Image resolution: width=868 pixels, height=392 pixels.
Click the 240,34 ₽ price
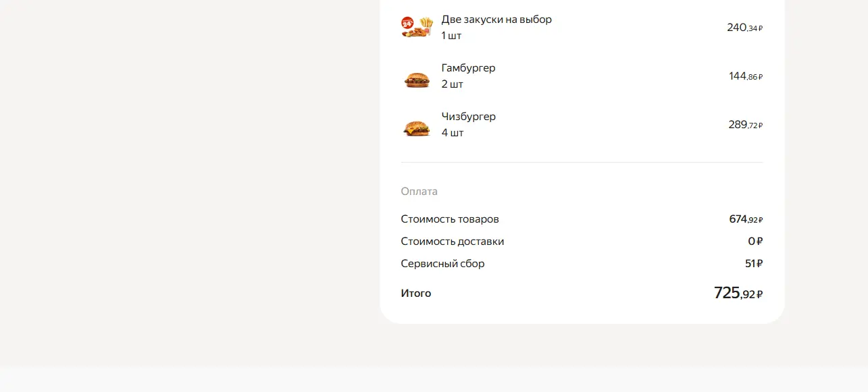(x=744, y=28)
